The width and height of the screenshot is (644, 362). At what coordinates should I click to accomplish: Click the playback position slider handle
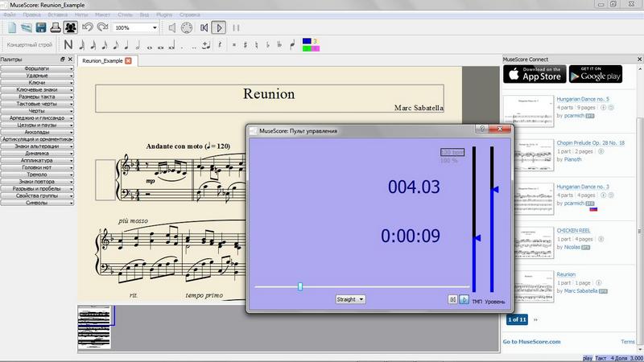pyautogui.click(x=300, y=286)
